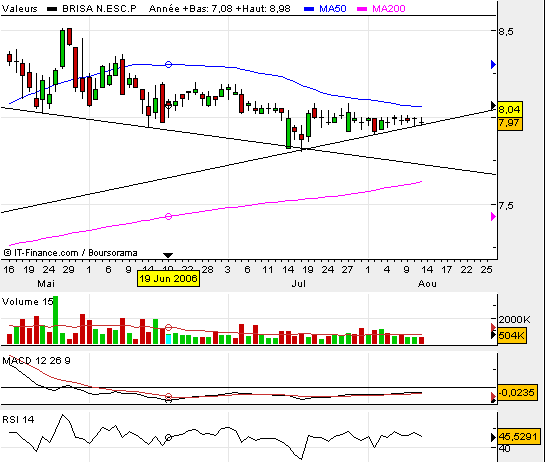Image resolution: width=545 pixels, height=462 pixels.
Task: Click the RSI 14 panel label
Action: pyautogui.click(x=18, y=420)
